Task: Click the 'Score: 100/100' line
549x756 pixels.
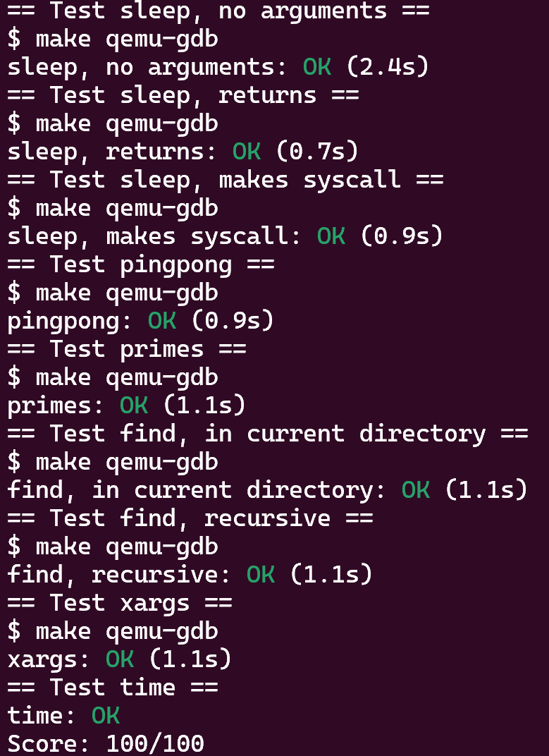Action: [106, 743]
